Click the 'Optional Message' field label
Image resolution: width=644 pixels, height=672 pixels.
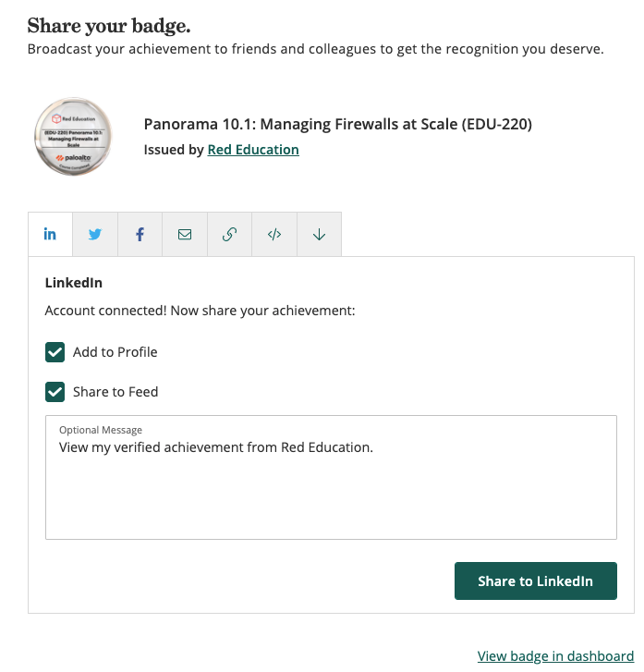pos(101,430)
